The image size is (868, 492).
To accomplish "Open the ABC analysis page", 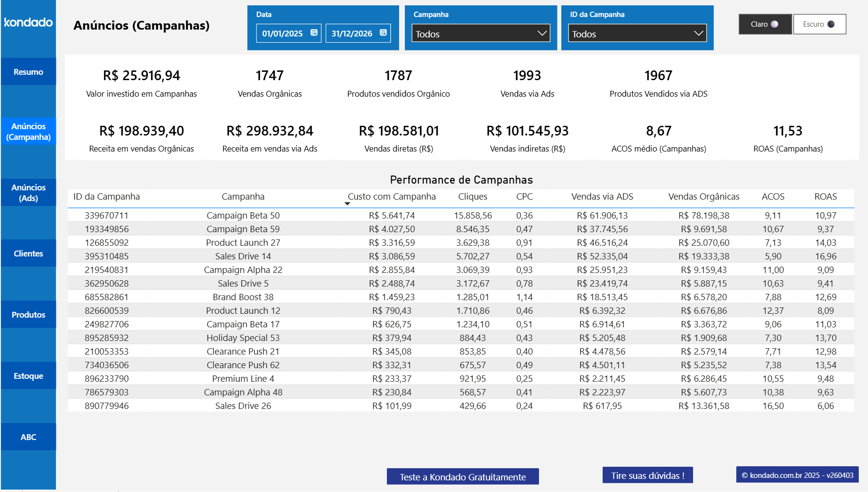I will point(28,437).
